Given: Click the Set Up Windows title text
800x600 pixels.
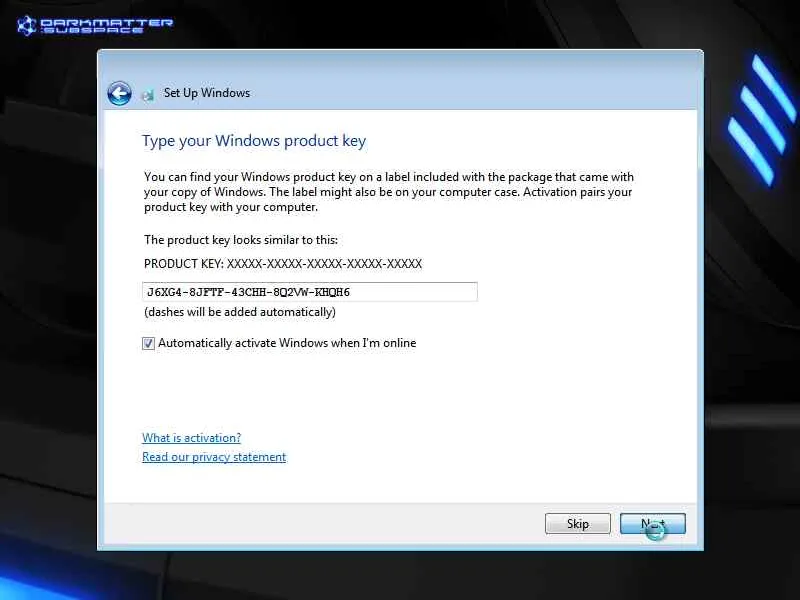Looking at the screenshot, I should point(207,93).
